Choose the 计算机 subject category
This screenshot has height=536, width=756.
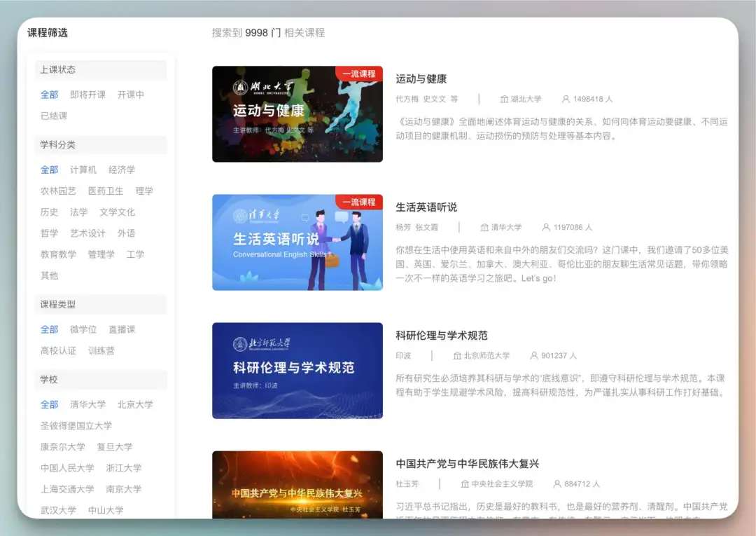pyautogui.click(x=83, y=170)
